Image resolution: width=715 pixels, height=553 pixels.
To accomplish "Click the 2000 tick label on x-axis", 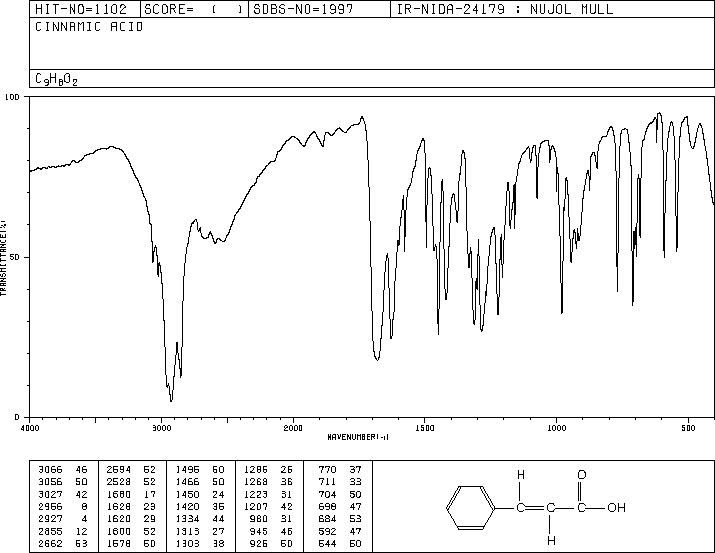I will coord(293,428).
